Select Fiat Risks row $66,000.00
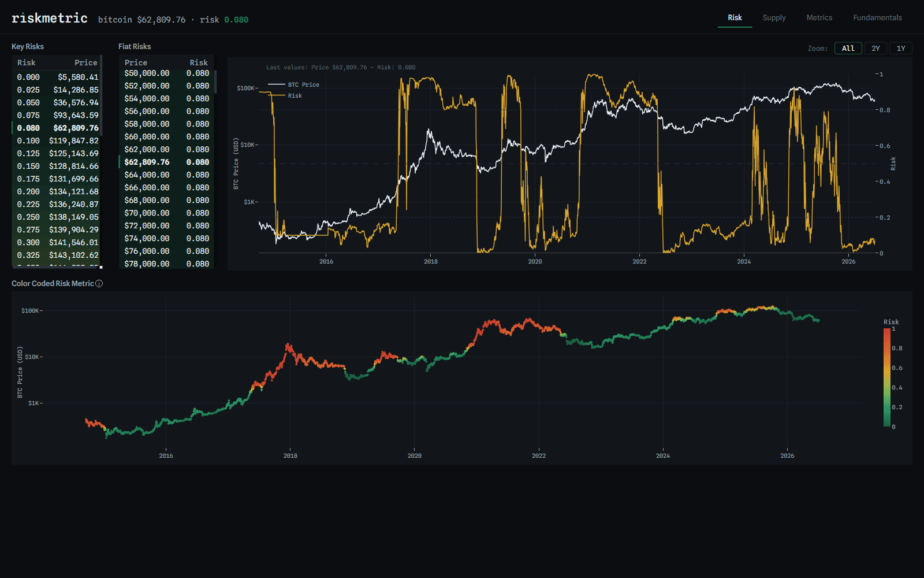 [x=166, y=188]
